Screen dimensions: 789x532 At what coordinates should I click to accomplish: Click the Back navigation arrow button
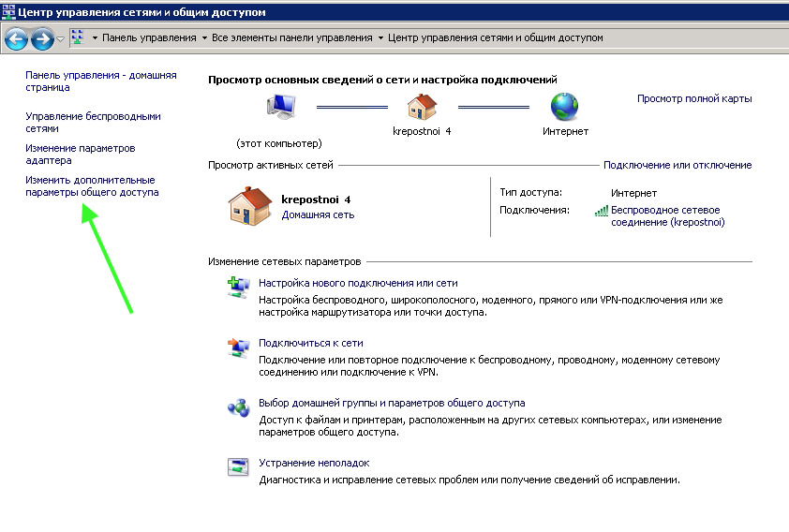pyautogui.click(x=16, y=38)
